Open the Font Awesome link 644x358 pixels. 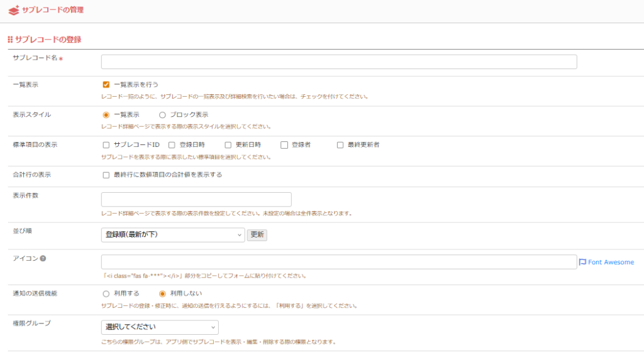(x=611, y=262)
